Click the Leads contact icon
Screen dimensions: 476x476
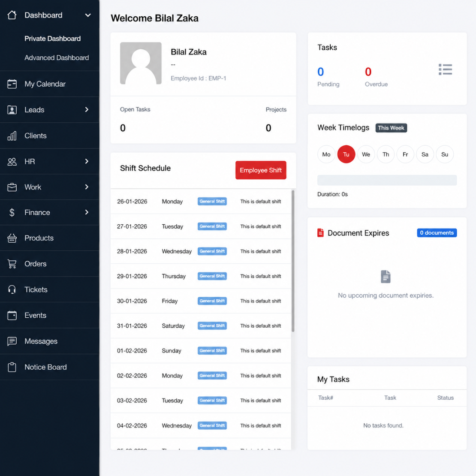[12, 110]
